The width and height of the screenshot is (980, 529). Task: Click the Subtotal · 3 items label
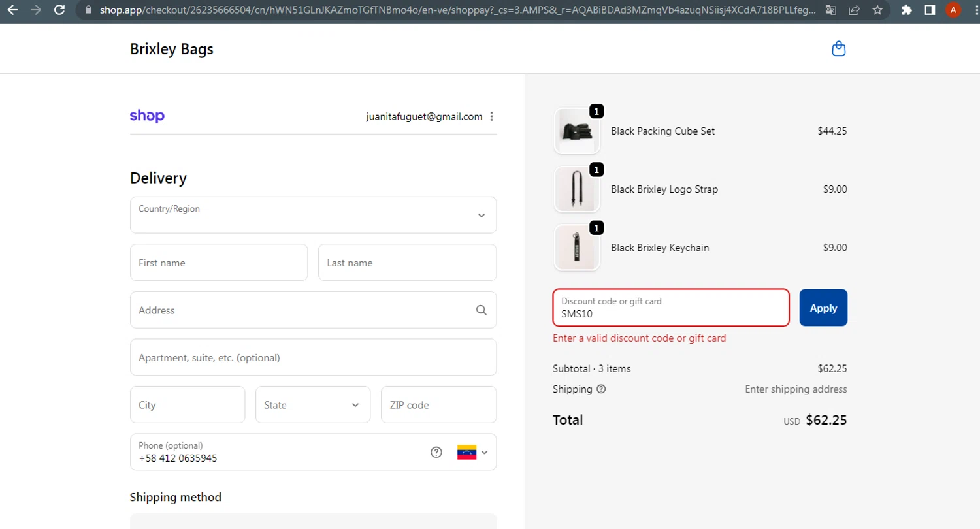592,368
